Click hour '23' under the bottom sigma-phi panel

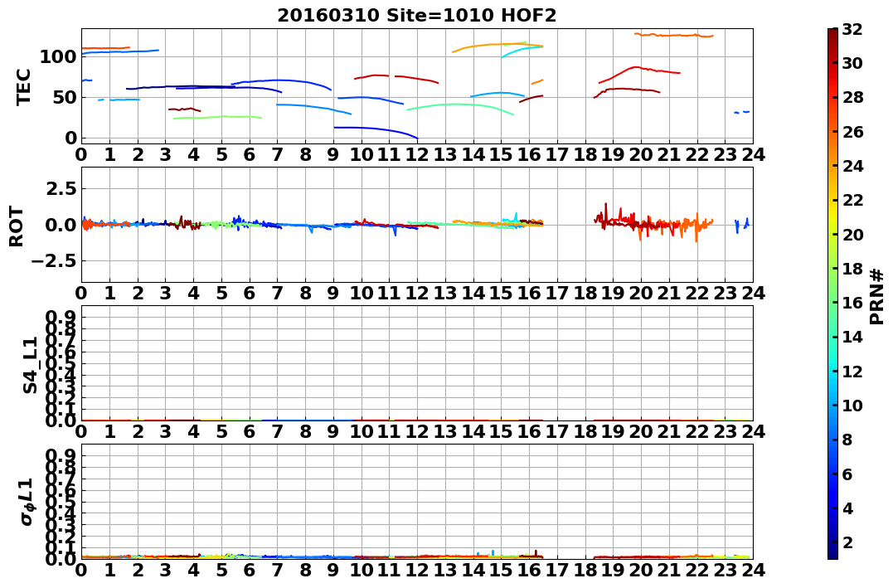(725, 570)
